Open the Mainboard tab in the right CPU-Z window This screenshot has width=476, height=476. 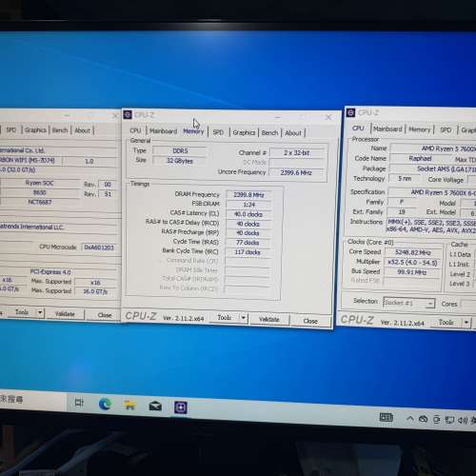387,129
